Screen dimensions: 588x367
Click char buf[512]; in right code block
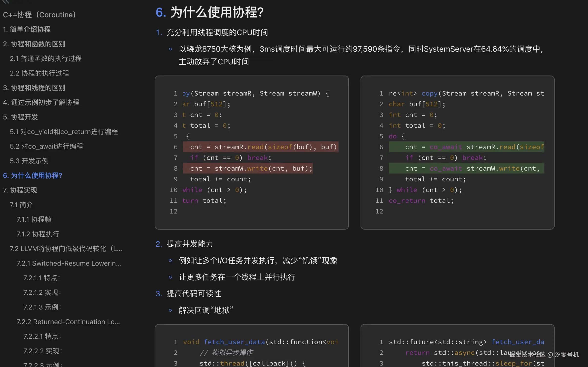[417, 104]
